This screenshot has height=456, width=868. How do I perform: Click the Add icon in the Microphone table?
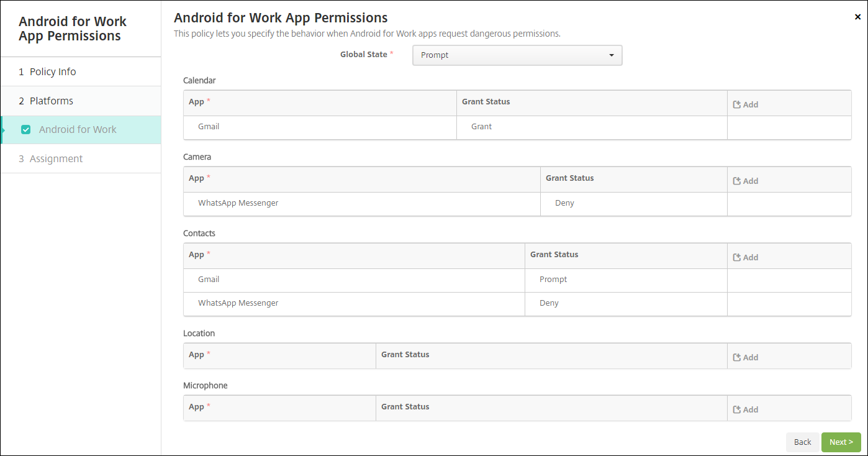pos(738,409)
